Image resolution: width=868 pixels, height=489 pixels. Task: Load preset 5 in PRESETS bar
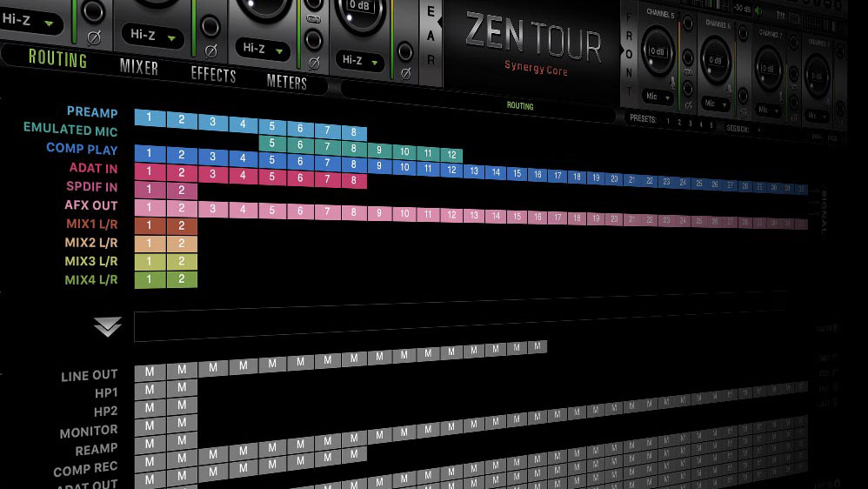coord(711,125)
